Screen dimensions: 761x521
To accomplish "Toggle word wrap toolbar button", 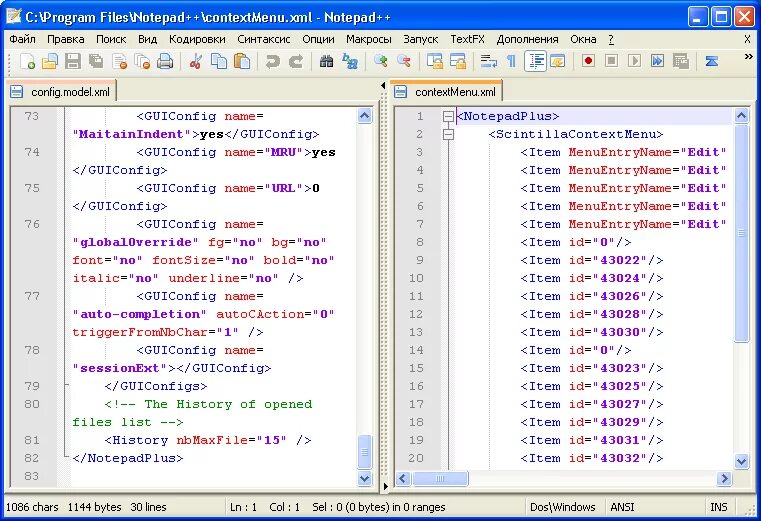I will [488, 61].
